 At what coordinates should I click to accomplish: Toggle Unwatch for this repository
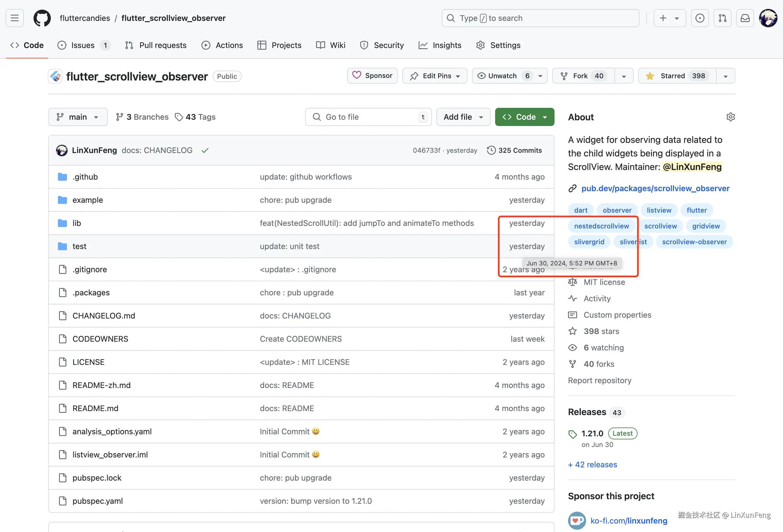pyautogui.click(x=502, y=76)
